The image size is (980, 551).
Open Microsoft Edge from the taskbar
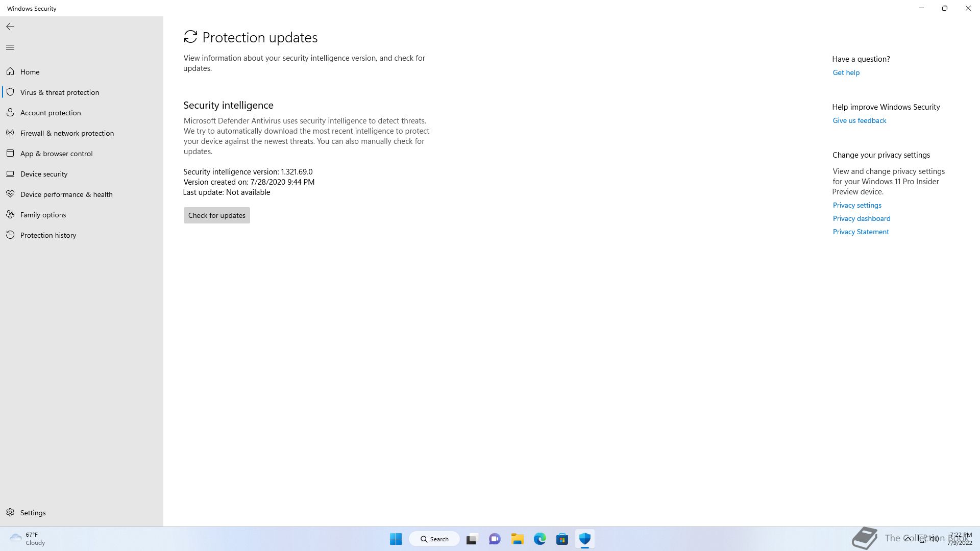[540, 539]
